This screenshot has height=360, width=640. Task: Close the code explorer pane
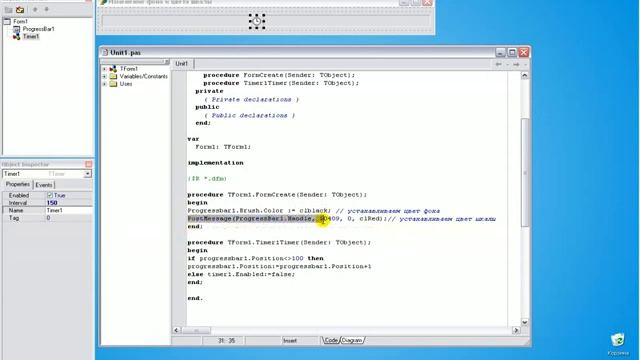167,62
